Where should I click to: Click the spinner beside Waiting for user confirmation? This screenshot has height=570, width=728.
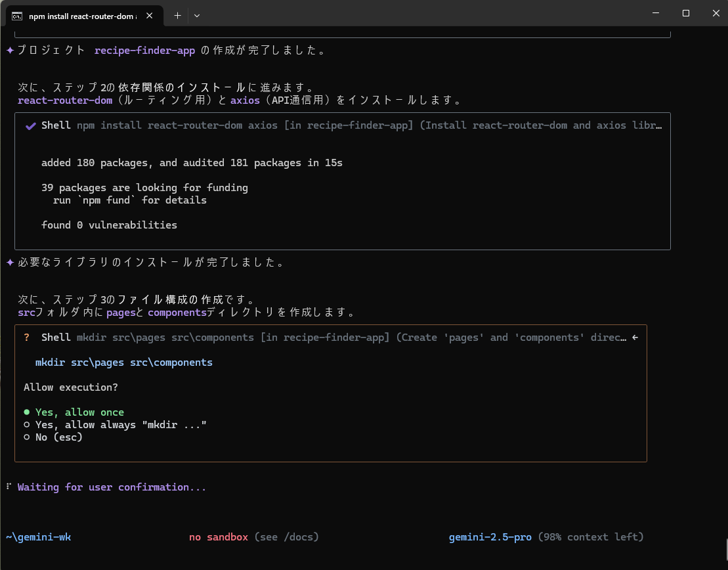click(x=9, y=487)
